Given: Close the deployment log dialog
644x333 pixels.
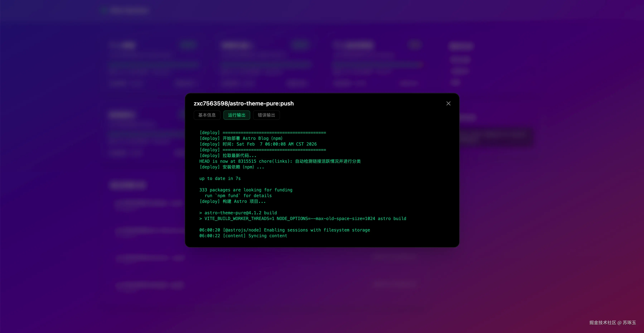Looking at the screenshot, I should [x=448, y=103].
